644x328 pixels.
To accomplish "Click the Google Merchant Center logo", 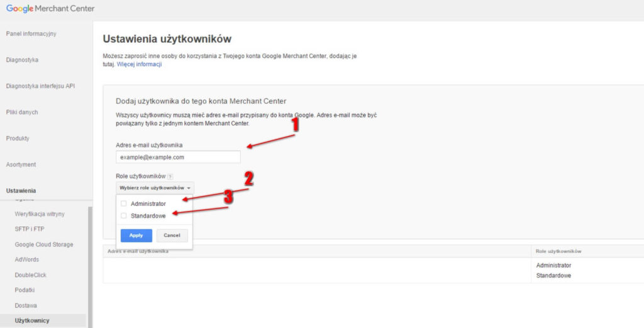I will click(x=50, y=9).
